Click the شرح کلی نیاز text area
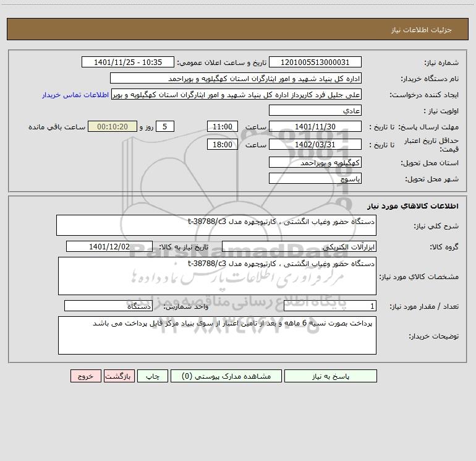 coord(216,225)
